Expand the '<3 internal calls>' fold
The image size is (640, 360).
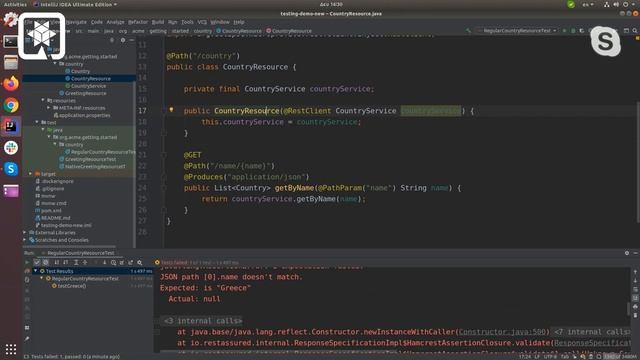tap(202, 321)
